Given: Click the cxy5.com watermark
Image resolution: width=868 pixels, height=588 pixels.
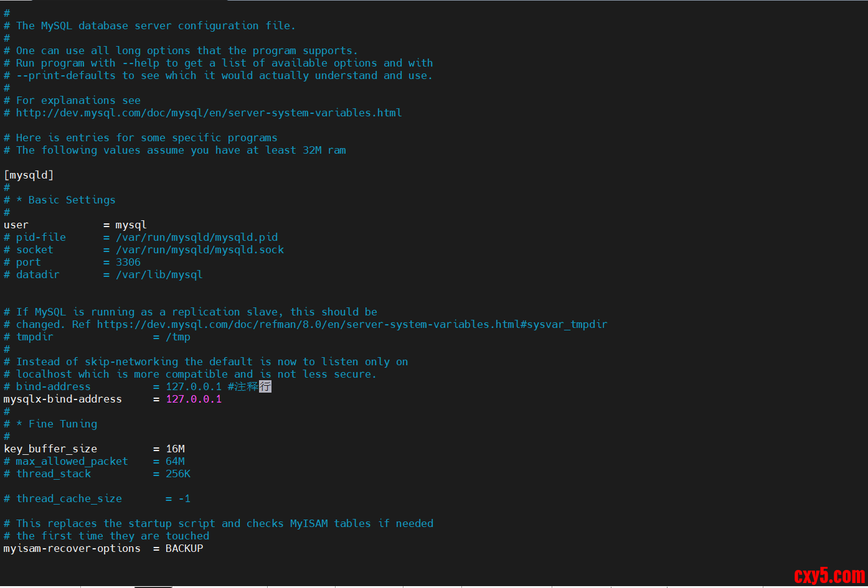Looking at the screenshot, I should (x=829, y=576).
